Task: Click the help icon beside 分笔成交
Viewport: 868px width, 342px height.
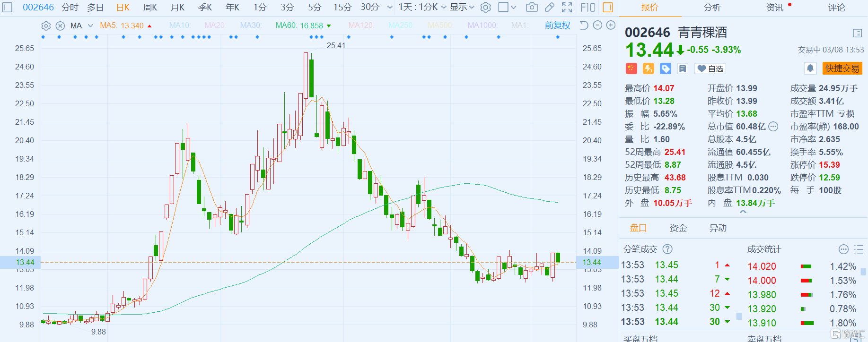Action: point(667,249)
